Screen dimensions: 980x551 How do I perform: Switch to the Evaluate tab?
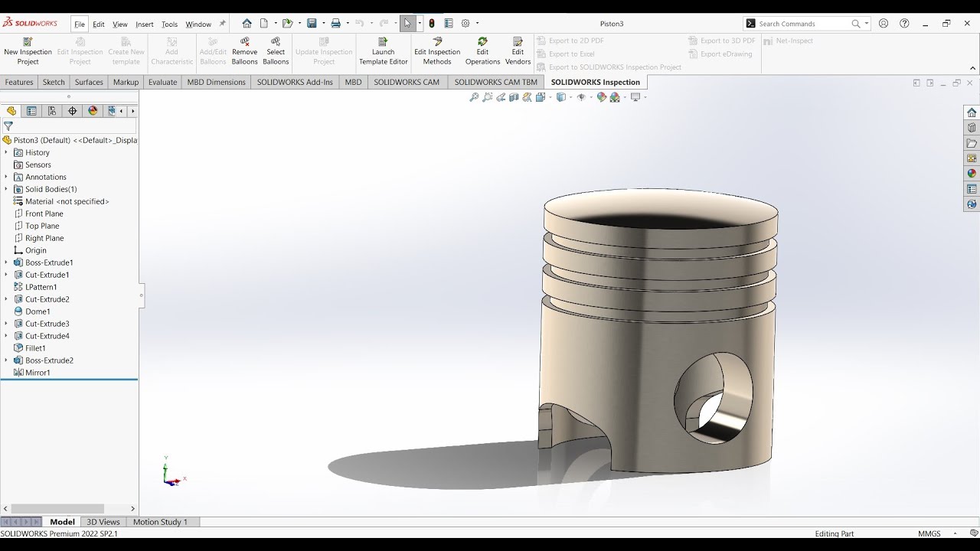tap(162, 82)
